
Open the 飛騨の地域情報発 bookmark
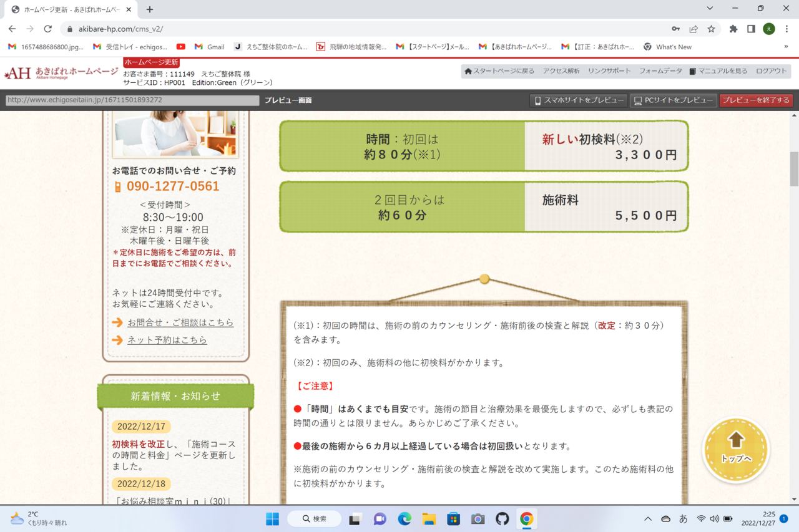tap(351, 47)
